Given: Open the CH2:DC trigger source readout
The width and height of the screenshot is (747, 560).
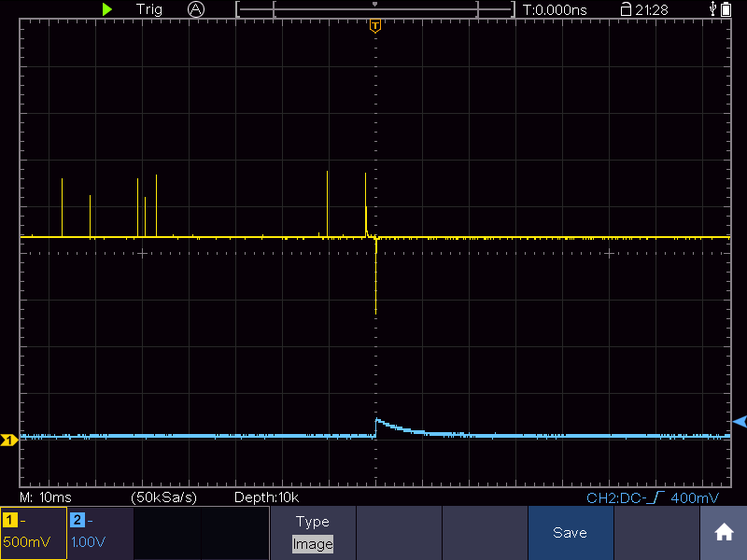Looking at the screenshot, I should click(x=620, y=498).
